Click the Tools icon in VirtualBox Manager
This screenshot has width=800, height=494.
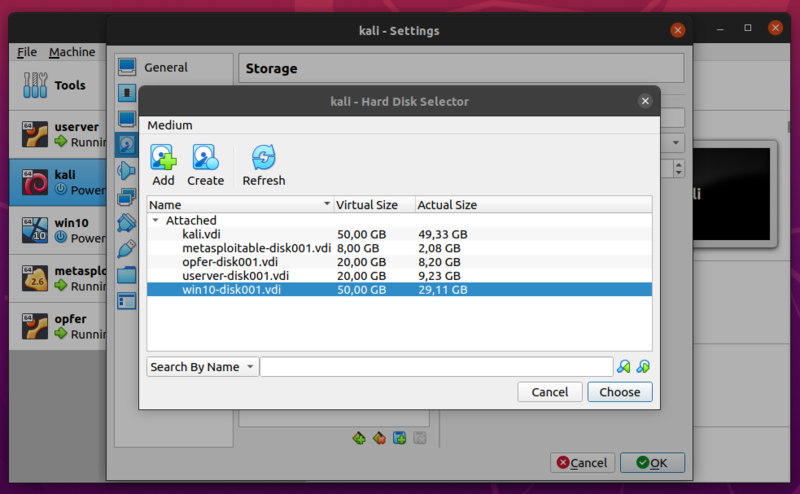pyautogui.click(x=35, y=85)
